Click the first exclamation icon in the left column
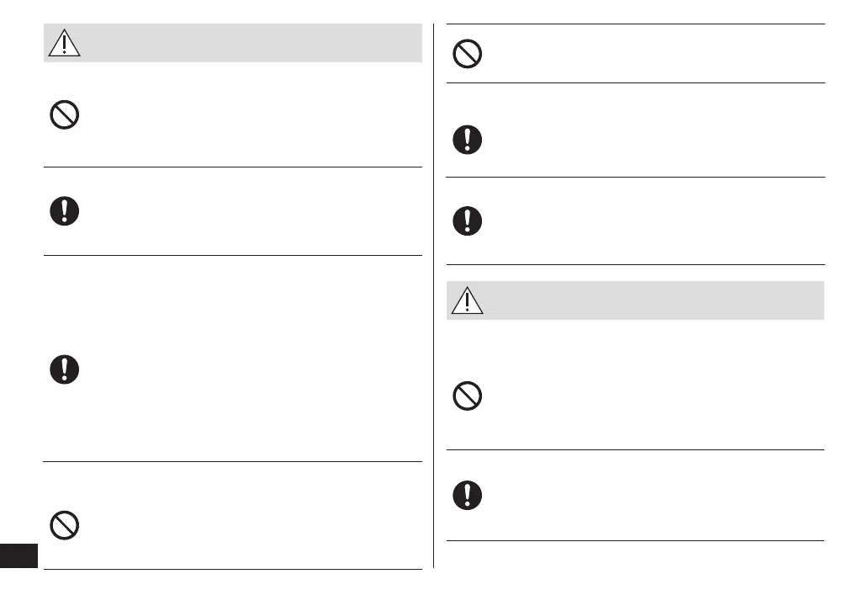The height and width of the screenshot is (611, 868). [65, 210]
